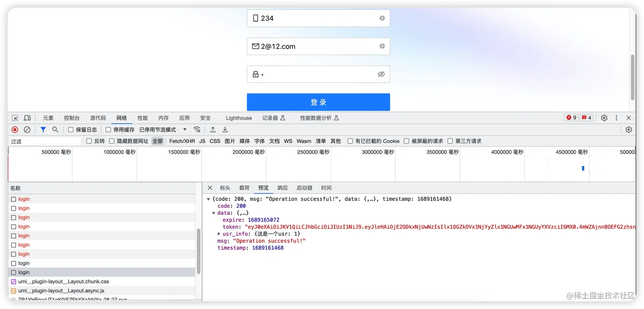Filter requests by WS type
Viewport: 644px width, 309px height.
(288, 141)
